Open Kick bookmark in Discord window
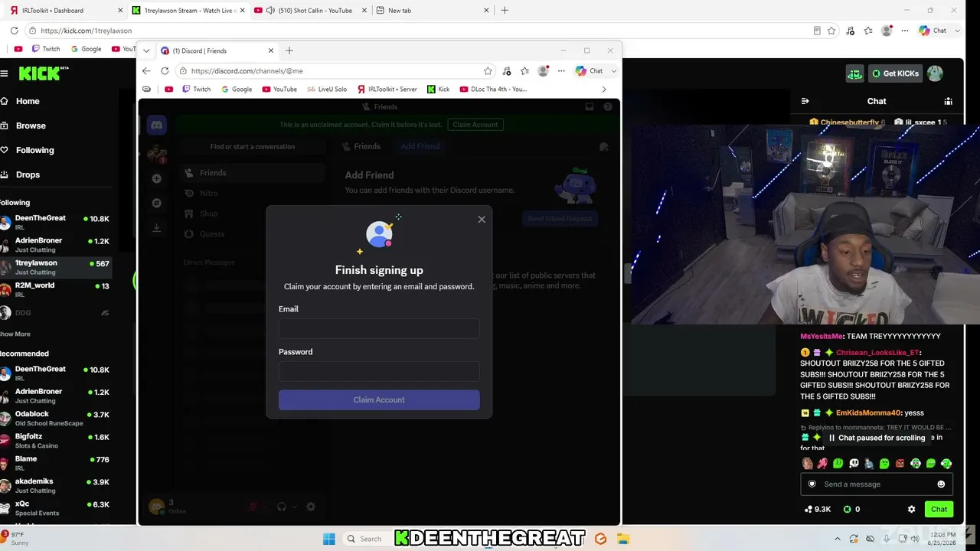Image resolution: width=980 pixels, height=551 pixels. click(x=439, y=89)
